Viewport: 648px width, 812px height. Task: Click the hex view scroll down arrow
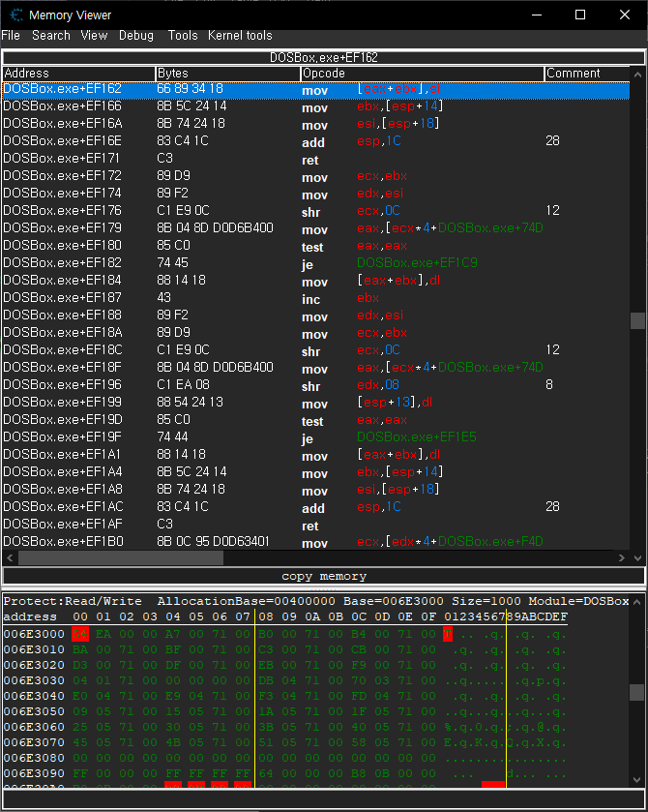click(637, 780)
